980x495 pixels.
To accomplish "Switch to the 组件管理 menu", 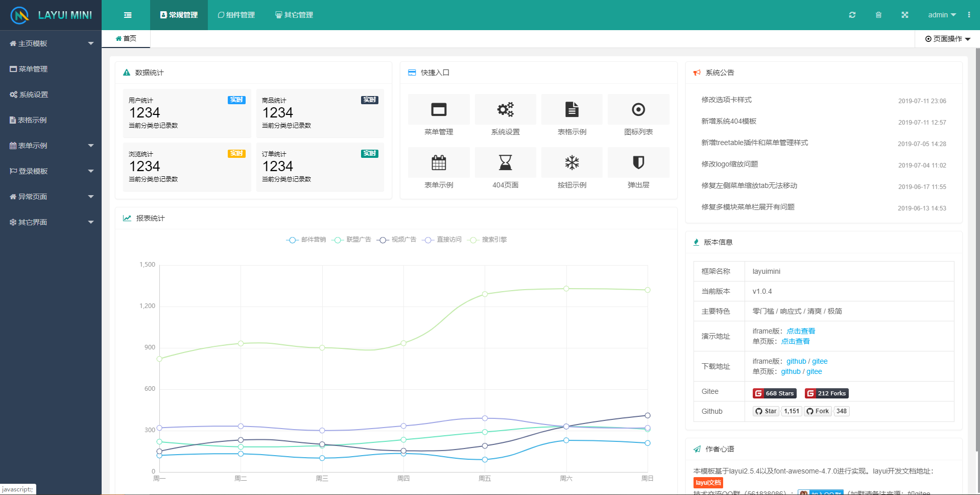I will point(236,15).
